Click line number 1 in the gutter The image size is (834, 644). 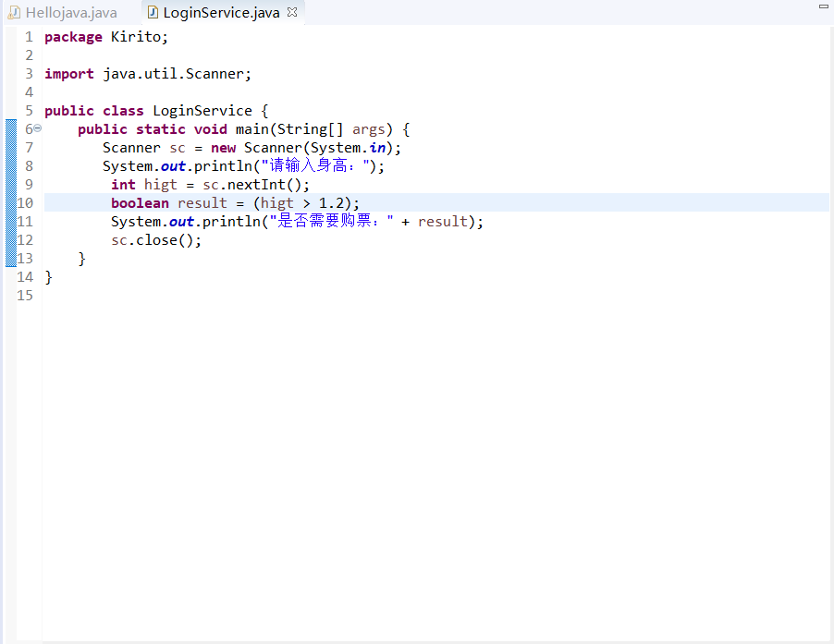(x=29, y=37)
